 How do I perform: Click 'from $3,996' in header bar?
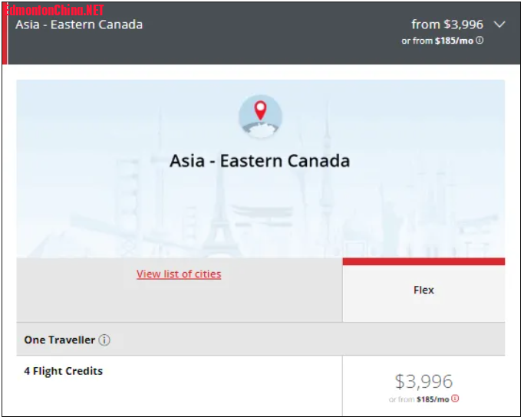tap(447, 25)
